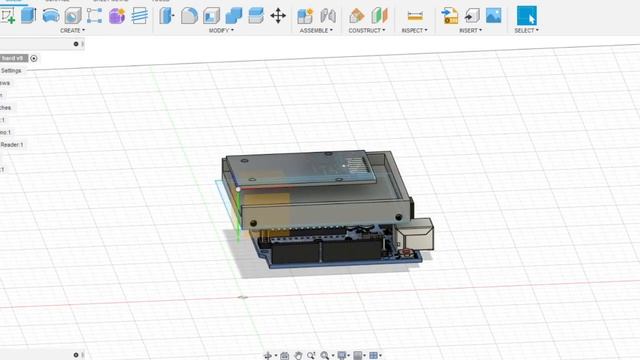Viewport: 640px width, 360px height.
Task: Select the Create Sketch tool
Action: (x=7, y=16)
